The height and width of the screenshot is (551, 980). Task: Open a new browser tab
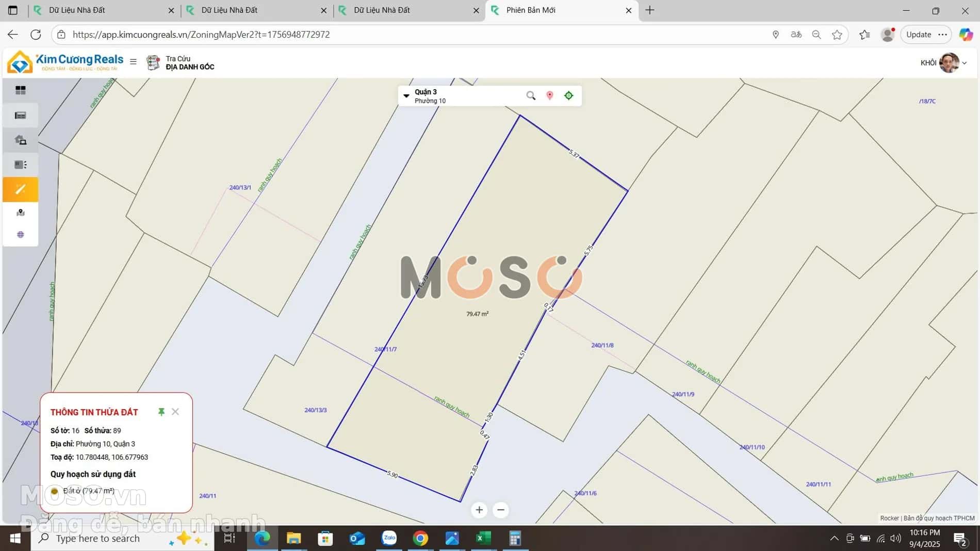point(650,10)
